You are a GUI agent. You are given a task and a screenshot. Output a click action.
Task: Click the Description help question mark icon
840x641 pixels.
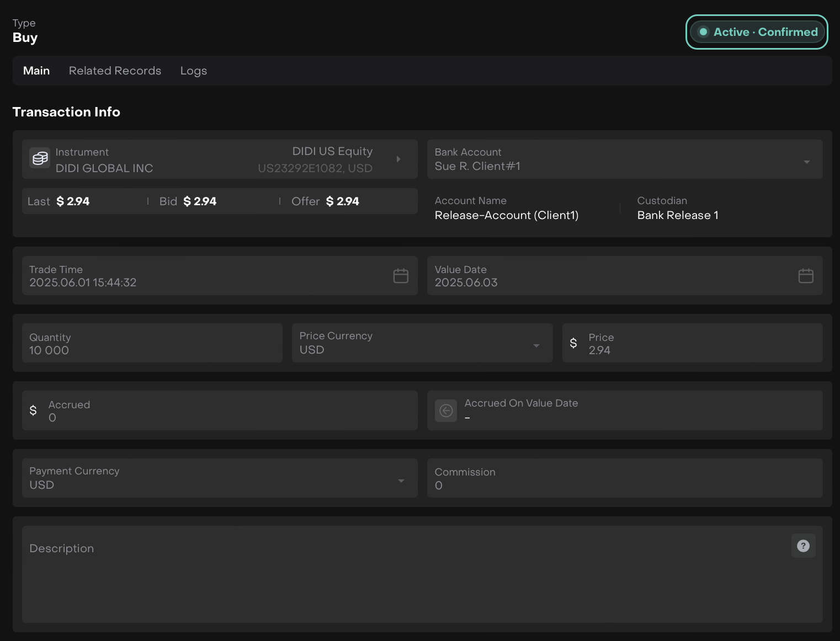pyautogui.click(x=803, y=546)
